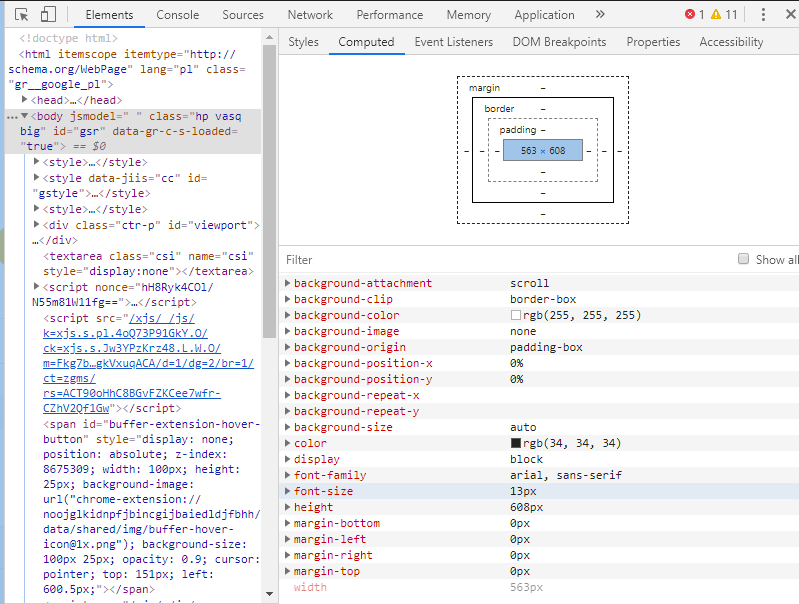Switch to the Elements tab
Image resolution: width=799 pixels, height=604 pixels.
tap(109, 15)
